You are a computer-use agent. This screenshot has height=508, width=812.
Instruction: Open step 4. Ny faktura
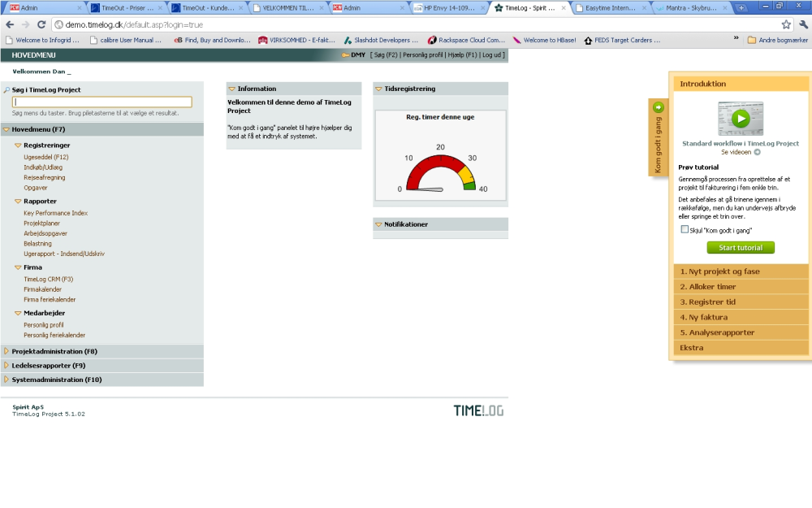point(741,317)
